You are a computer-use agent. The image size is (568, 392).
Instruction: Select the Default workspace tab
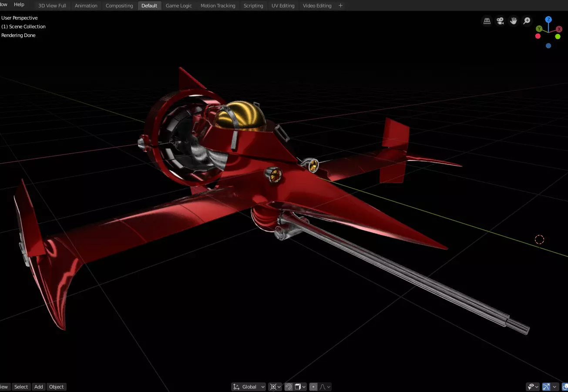(149, 6)
